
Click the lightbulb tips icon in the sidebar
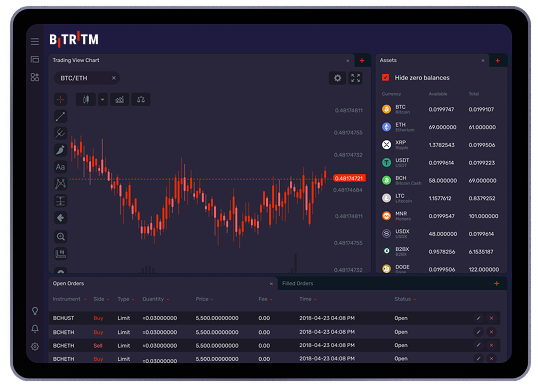tap(35, 311)
